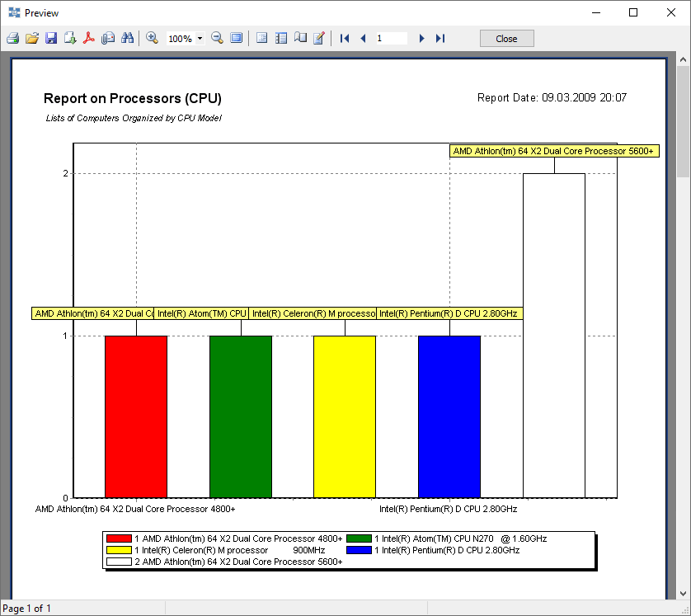Click the vertical scrollbar up arrow

683,59
